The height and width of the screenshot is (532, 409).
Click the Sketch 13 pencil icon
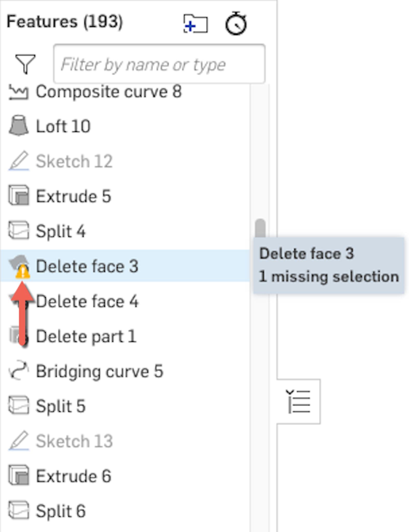tap(19, 440)
